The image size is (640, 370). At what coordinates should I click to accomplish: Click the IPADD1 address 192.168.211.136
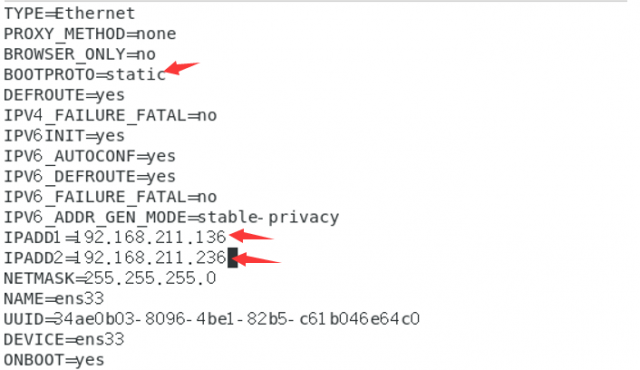point(150,237)
